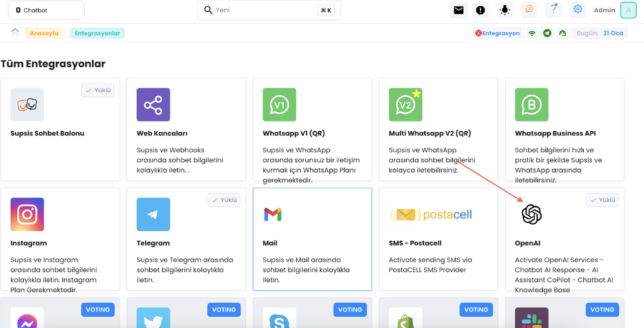Click the Gmail logo icon
This screenshot has width=644, height=328.
coord(272,215)
